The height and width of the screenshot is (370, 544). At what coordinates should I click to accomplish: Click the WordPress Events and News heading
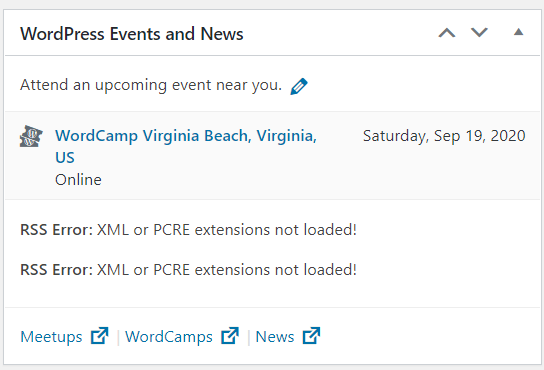click(x=132, y=34)
